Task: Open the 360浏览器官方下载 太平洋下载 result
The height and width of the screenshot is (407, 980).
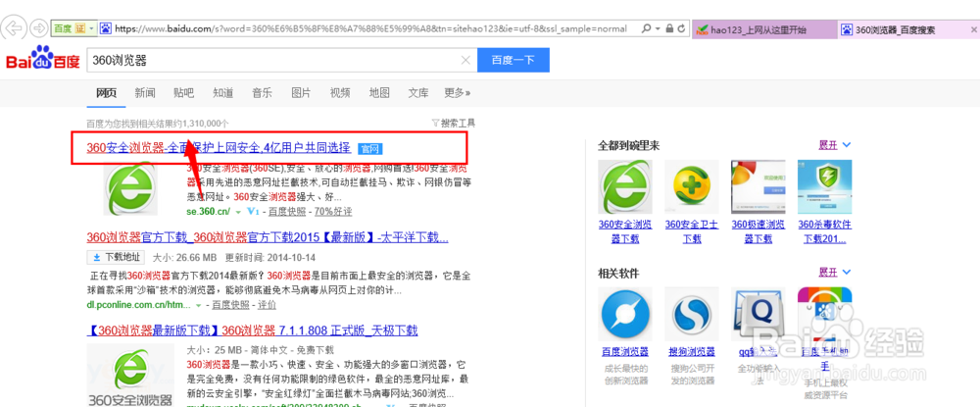Action: pyautogui.click(x=268, y=237)
